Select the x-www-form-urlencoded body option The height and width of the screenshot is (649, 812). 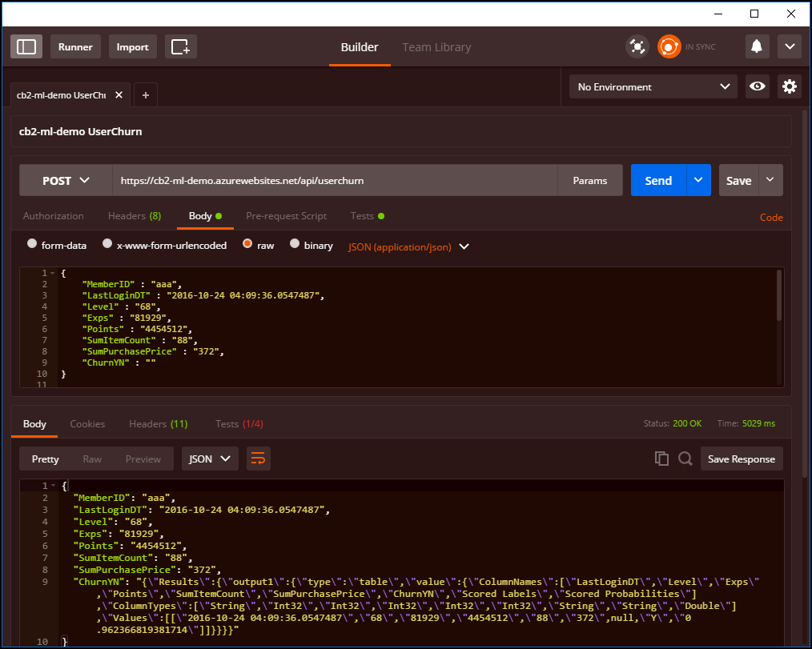(107, 243)
